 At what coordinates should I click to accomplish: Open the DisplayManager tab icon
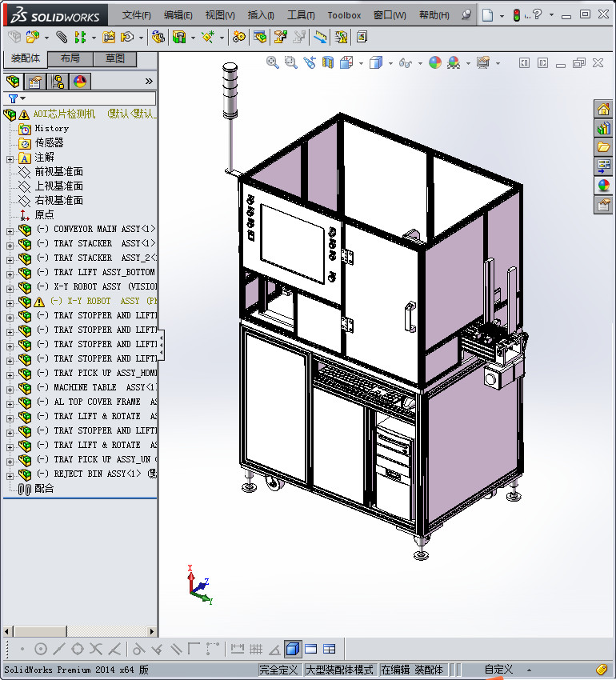(x=80, y=82)
